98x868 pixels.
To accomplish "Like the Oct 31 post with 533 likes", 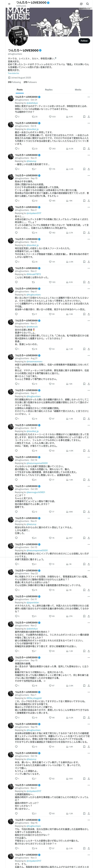I will click(50, 117).
